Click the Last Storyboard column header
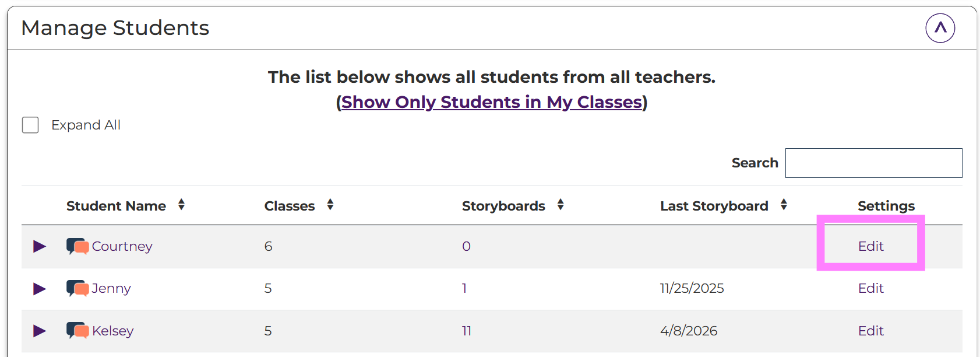Viewport: 980px width, 357px height. pos(714,206)
